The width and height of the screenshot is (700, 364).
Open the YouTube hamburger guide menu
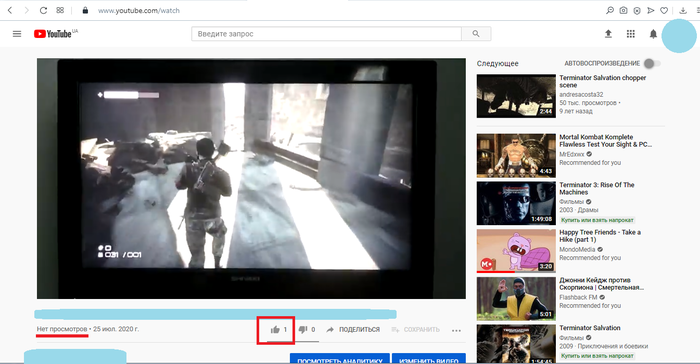tap(17, 33)
